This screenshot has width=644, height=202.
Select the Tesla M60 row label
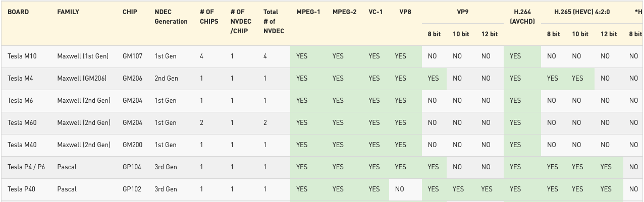(x=22, y=122)
